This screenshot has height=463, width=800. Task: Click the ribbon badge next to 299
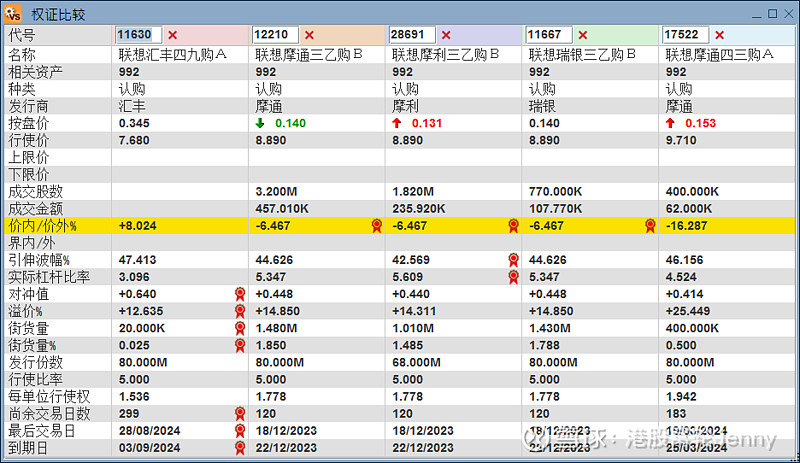click(240, 414)
